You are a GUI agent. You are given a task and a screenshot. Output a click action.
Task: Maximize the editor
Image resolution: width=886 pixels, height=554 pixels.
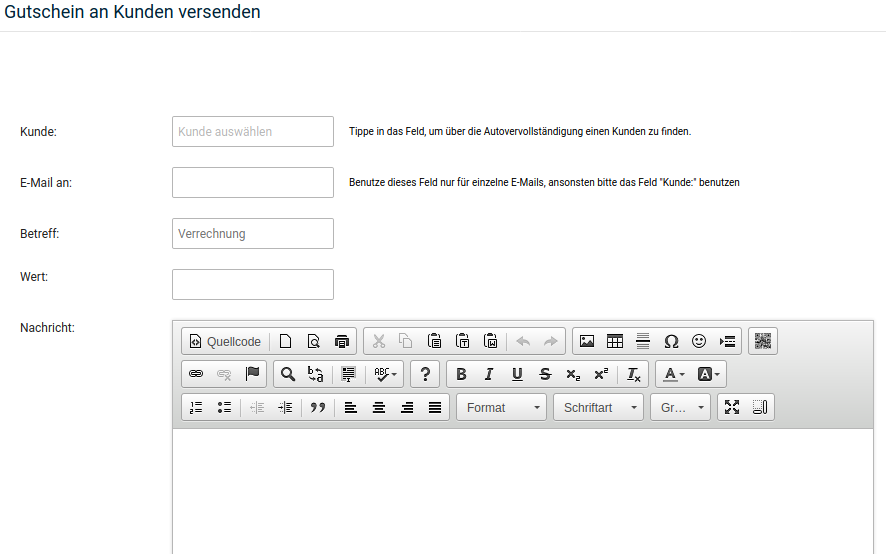[x=732, y=407]
